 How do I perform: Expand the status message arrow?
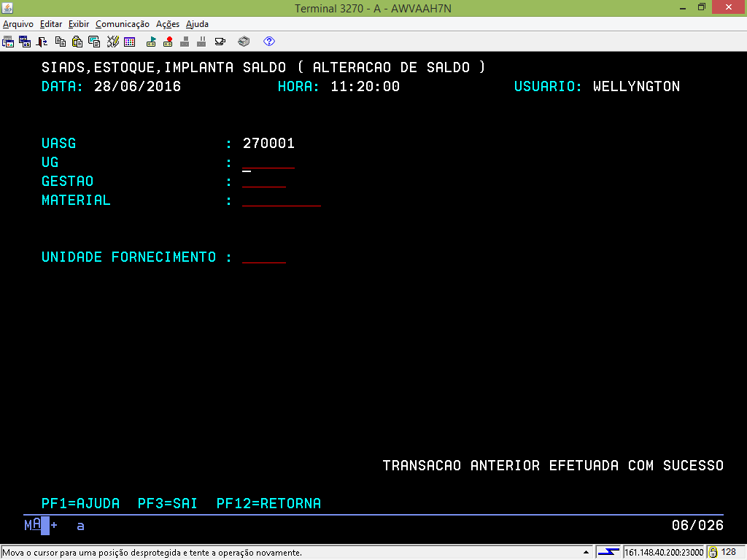pyautogui.click(x=586, y=553)
